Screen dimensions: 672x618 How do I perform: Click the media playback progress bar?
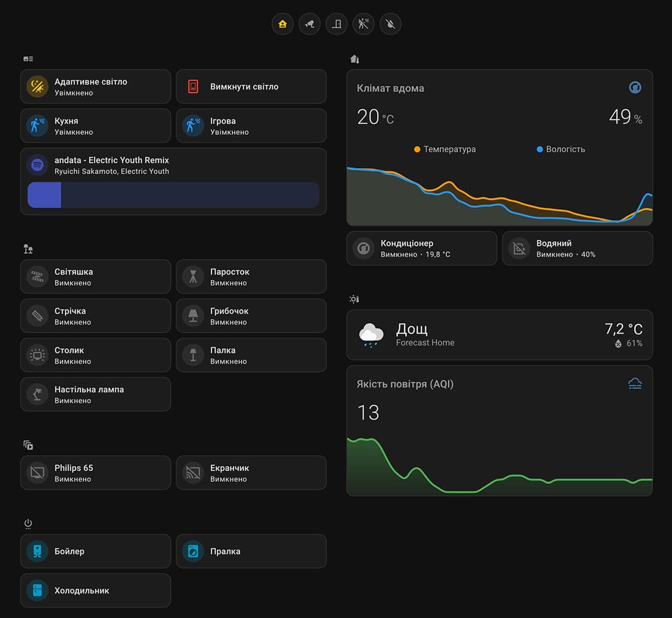(173, 195)
